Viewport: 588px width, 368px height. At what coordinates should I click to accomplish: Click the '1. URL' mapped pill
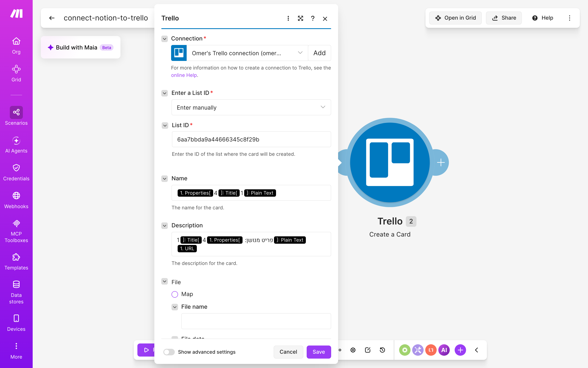click(x=187, y=248)
